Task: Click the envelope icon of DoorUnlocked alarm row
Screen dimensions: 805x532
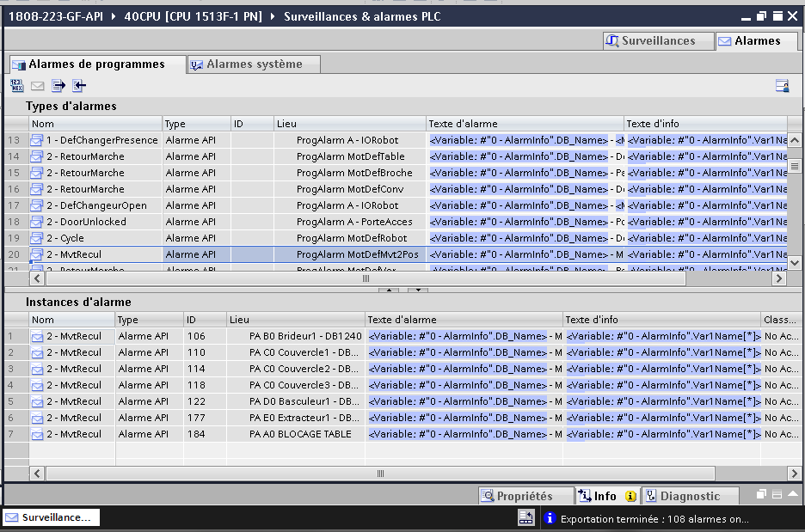Action: point(37,222)
